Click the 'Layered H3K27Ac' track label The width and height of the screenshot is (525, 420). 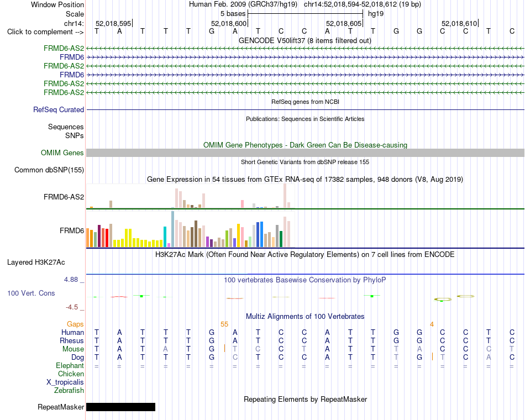36,262
